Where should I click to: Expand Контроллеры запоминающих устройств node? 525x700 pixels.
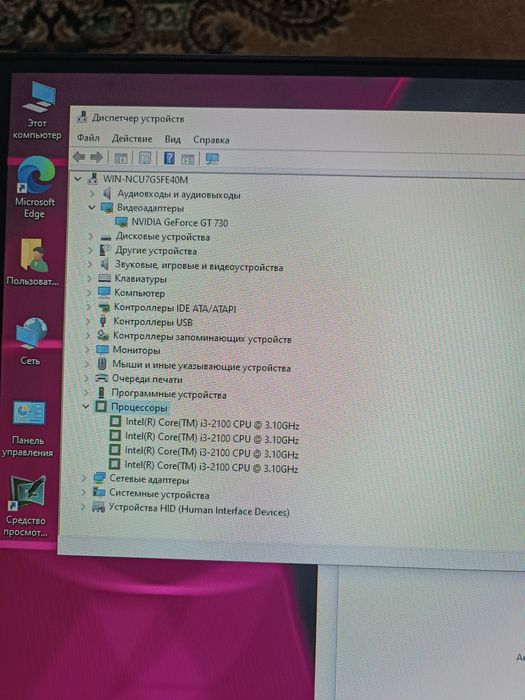(88, 335)
